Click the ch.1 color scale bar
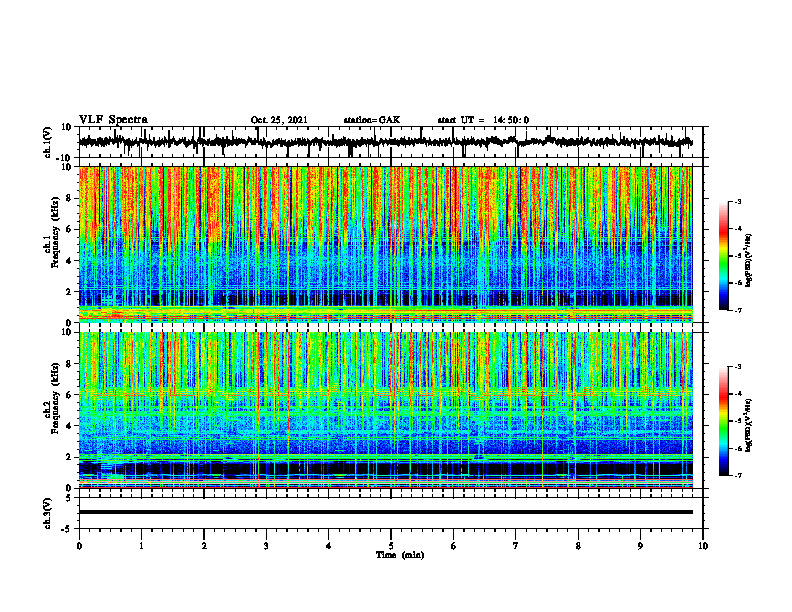The image size is (792, 612). click(x=723, y=256)
